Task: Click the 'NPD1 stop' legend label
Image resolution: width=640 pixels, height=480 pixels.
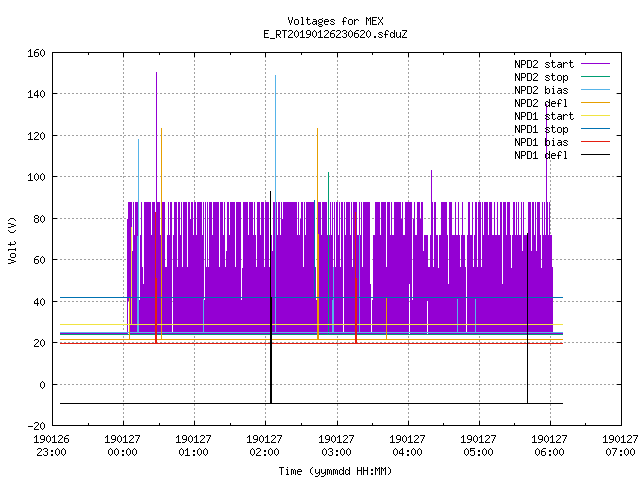Action: tap(541, 129)
